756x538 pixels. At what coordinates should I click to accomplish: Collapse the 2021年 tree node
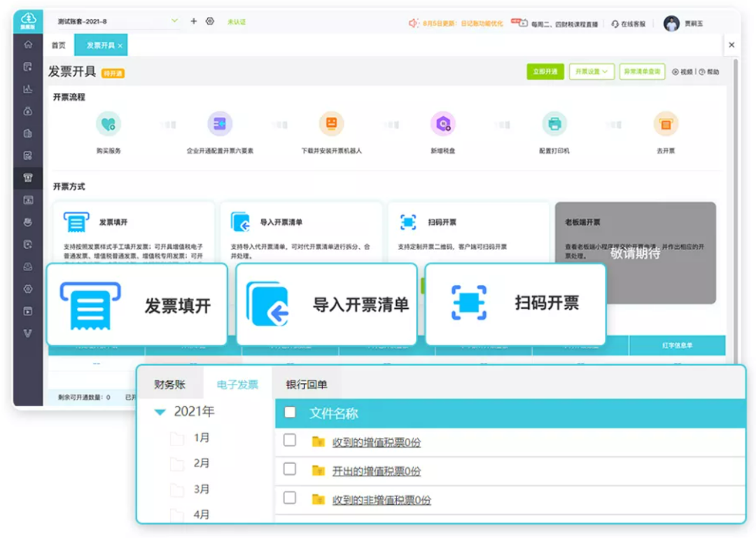pos(160,412)
